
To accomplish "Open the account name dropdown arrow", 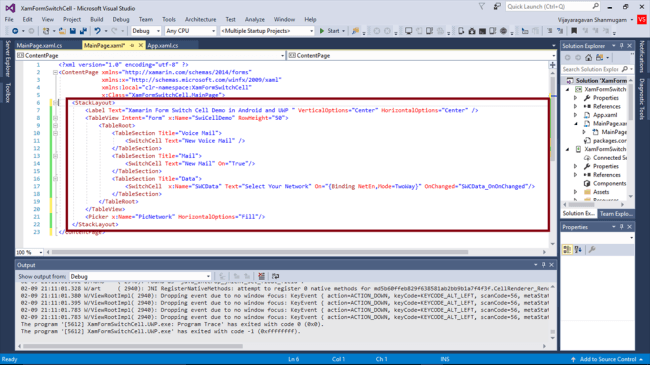I will point(632,19).
